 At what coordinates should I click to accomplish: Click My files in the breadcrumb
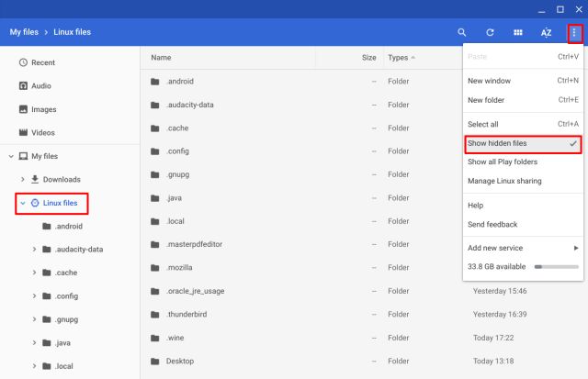[27, 32]
